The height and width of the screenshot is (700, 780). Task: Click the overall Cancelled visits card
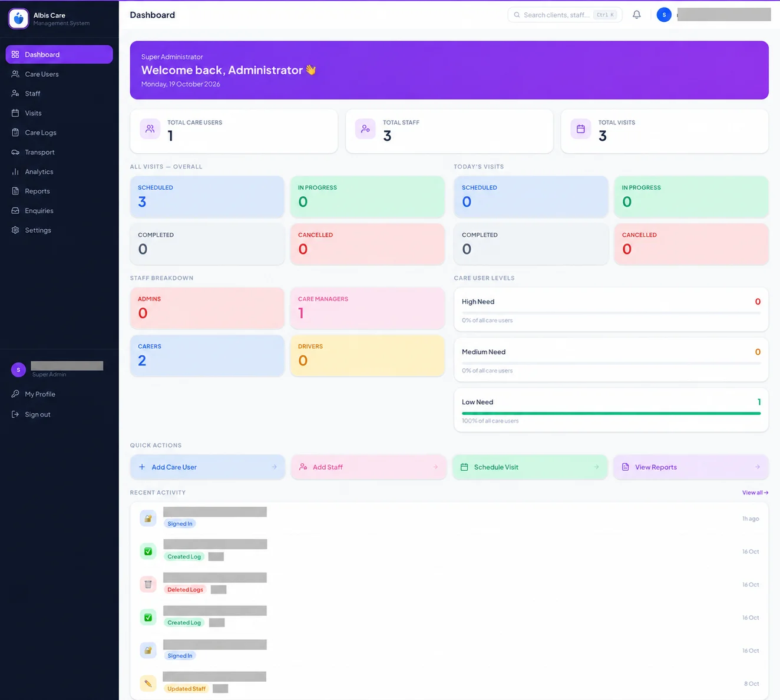(368, 244)
